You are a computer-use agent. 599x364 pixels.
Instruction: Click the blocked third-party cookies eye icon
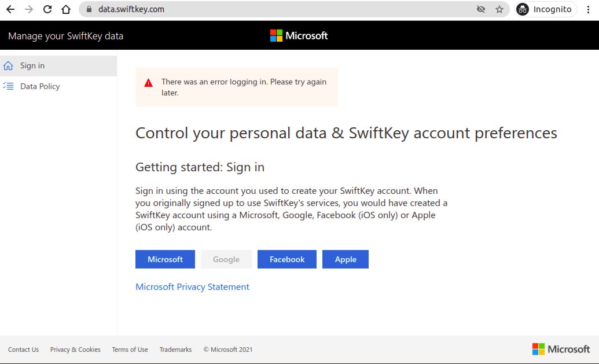481,9
